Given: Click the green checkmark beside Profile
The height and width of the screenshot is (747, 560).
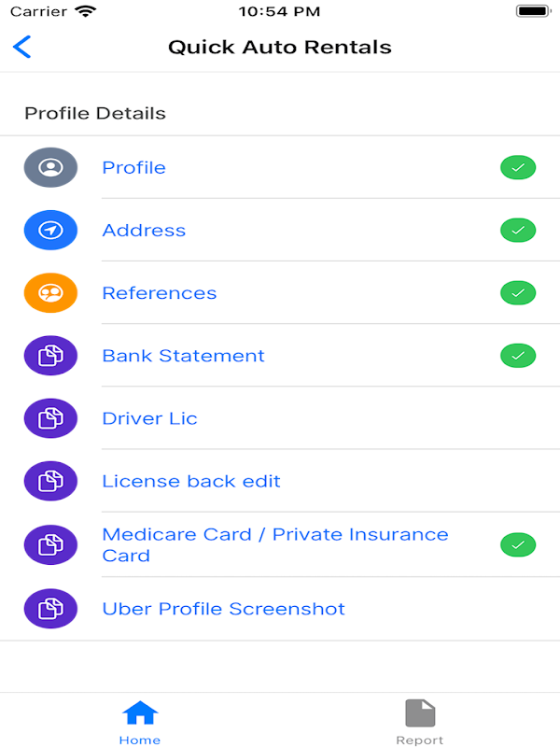Looking at the screenshot, I should click(x=518, y=168).
